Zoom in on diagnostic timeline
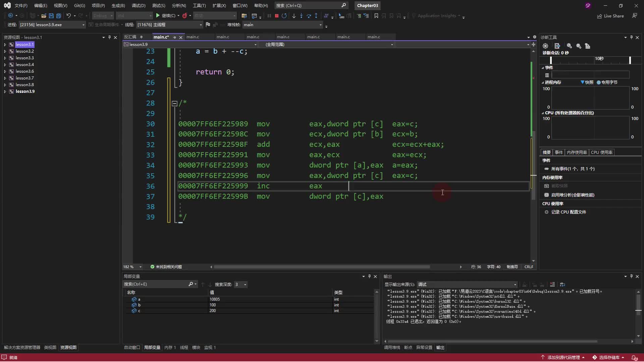Screen dimensions: 644x362 click(x=569, y=46)
